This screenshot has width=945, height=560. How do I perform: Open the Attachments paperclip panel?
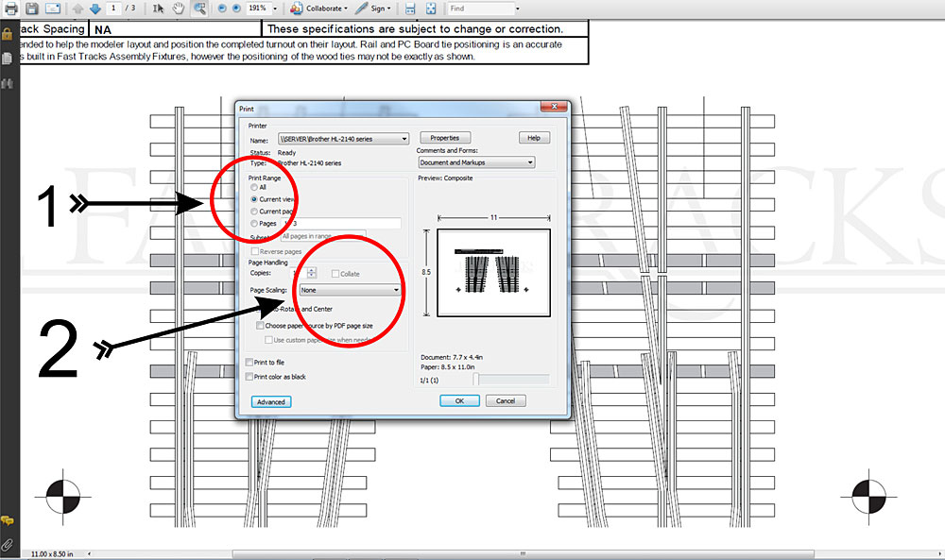point(8,545)
